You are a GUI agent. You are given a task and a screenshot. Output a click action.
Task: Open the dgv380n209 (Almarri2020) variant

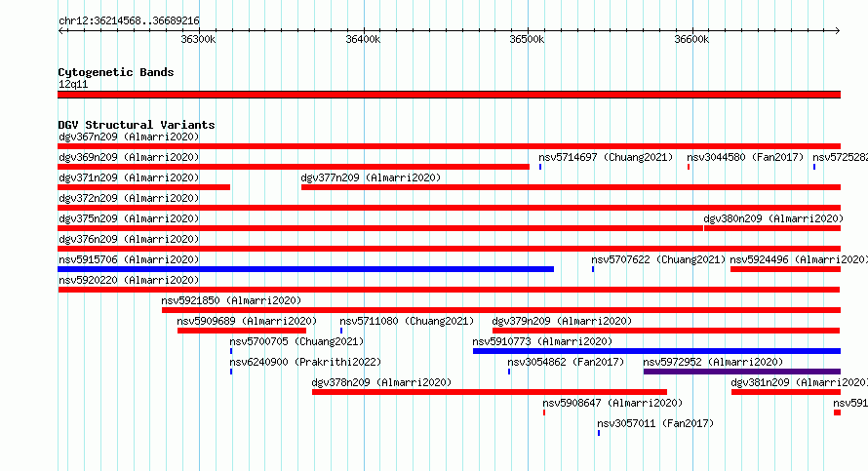click(x=773, y=218)
